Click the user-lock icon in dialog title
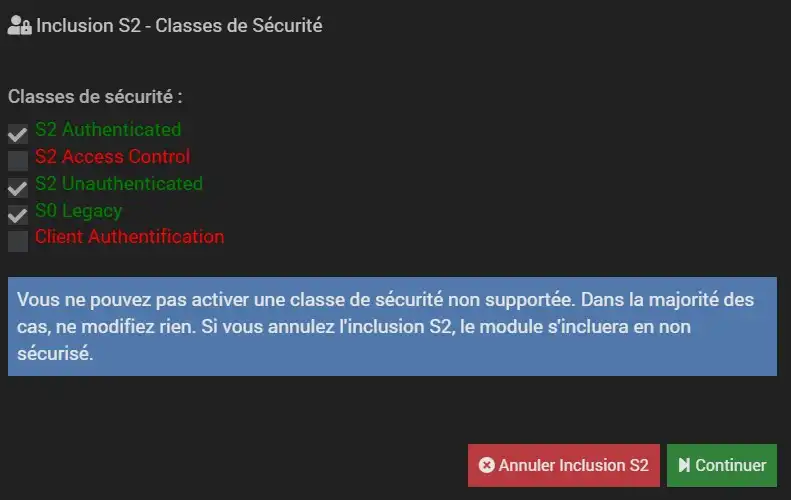791x500 pixels. [x=19, y=27]
